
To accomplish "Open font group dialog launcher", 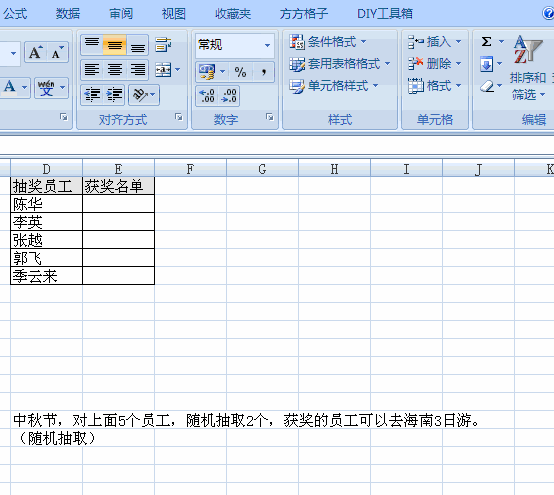I will (64, 117).
